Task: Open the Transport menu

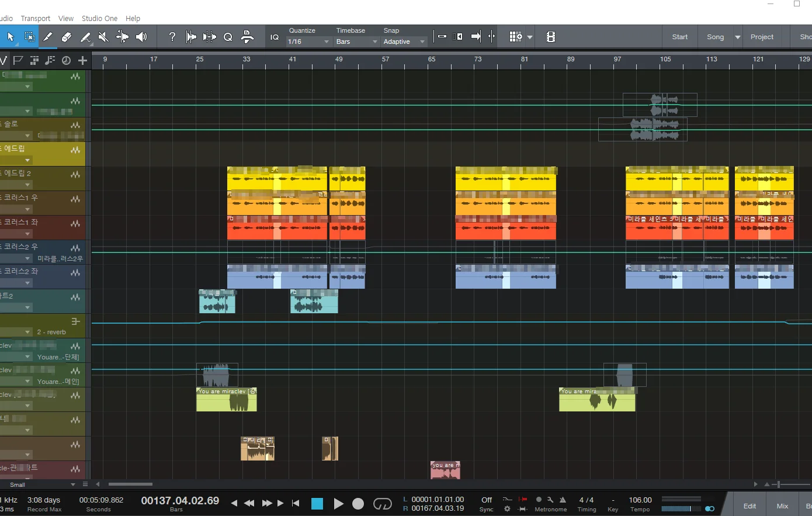Action: [x=36, y=18]
